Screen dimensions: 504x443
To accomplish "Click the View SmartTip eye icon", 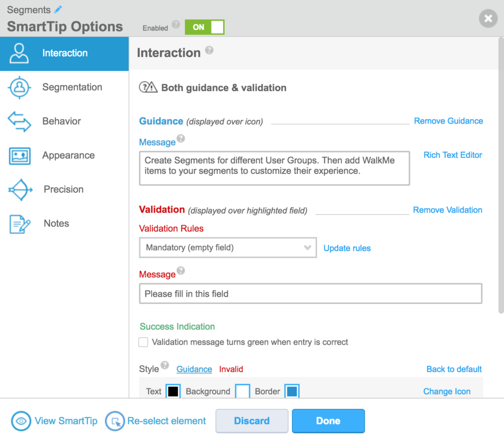I will (x=21, y=421).
